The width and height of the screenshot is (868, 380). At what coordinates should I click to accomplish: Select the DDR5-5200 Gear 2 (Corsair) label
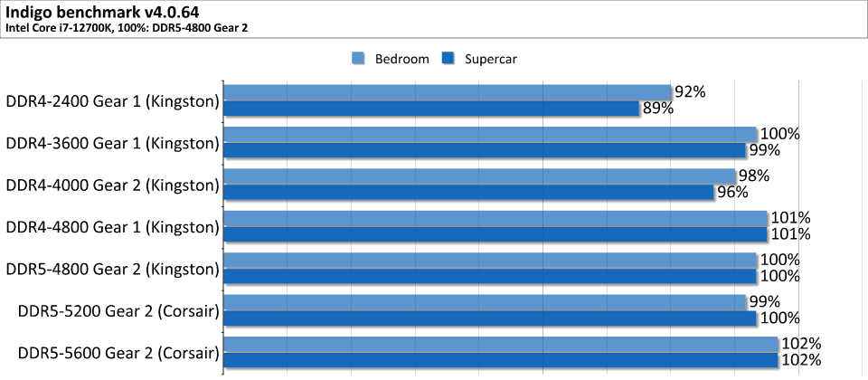118,311
